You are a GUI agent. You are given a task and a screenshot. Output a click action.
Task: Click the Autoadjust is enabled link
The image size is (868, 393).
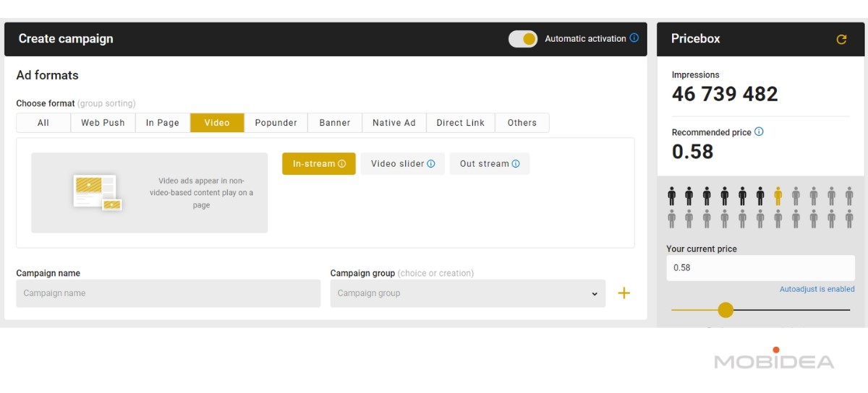pyautogui.click(x=817, y=289)
